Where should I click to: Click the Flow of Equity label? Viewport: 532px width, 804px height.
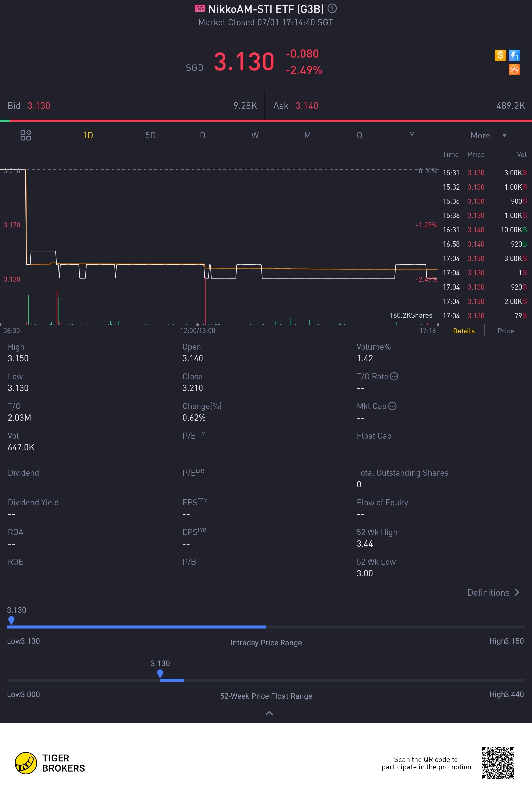(382, 503)
